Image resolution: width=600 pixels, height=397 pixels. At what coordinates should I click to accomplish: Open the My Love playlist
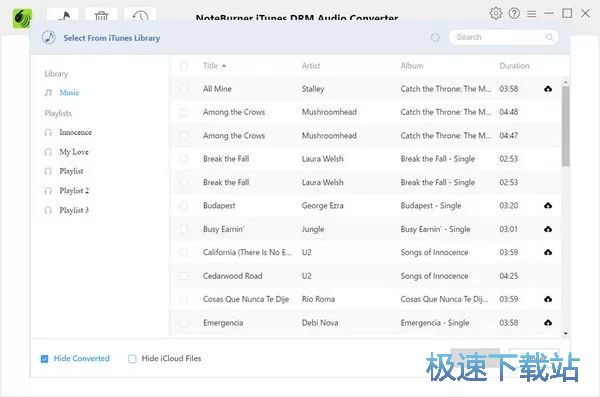74,152
